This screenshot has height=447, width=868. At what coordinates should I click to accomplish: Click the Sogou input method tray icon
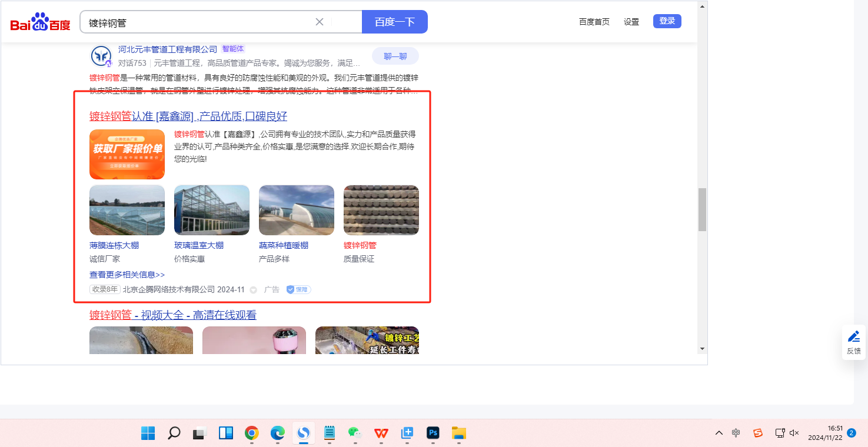(x=758, y=433)
